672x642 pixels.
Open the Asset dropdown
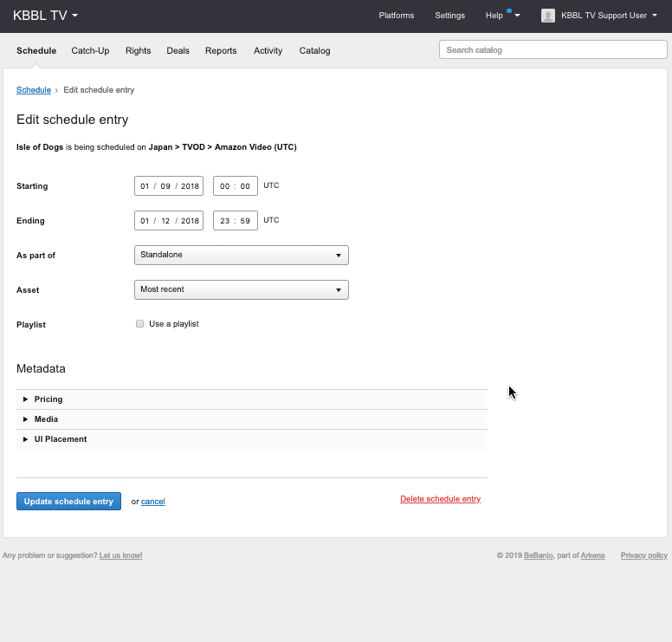[x=242, y=290]
